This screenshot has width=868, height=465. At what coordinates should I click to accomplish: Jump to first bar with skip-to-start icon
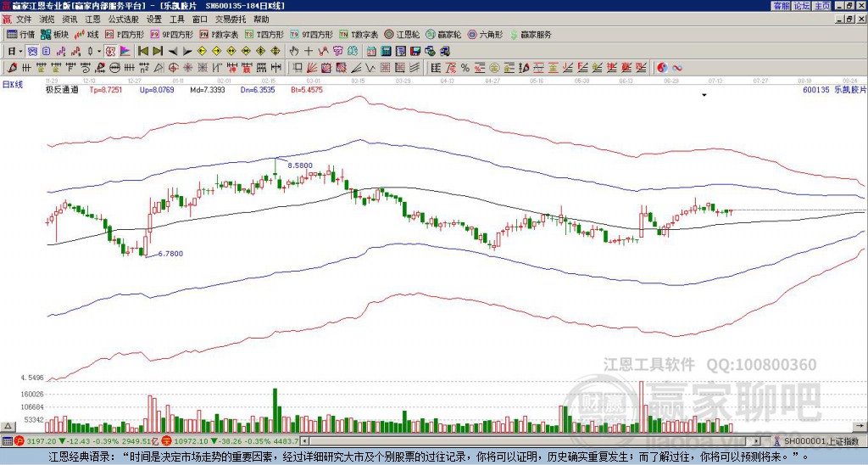pyautogui.click(x=142, y=51)
